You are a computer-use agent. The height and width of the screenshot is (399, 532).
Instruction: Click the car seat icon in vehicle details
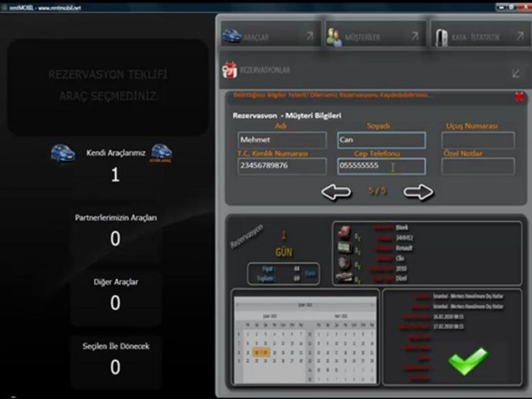pyautogui.click(x=344, y=232)
